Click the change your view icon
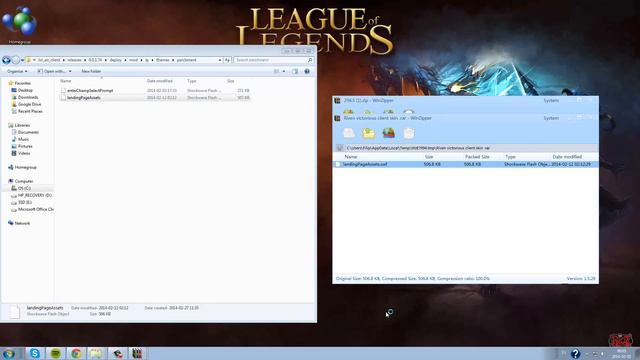The width and height of the screenshot is (640, 360). coord(276,71)
